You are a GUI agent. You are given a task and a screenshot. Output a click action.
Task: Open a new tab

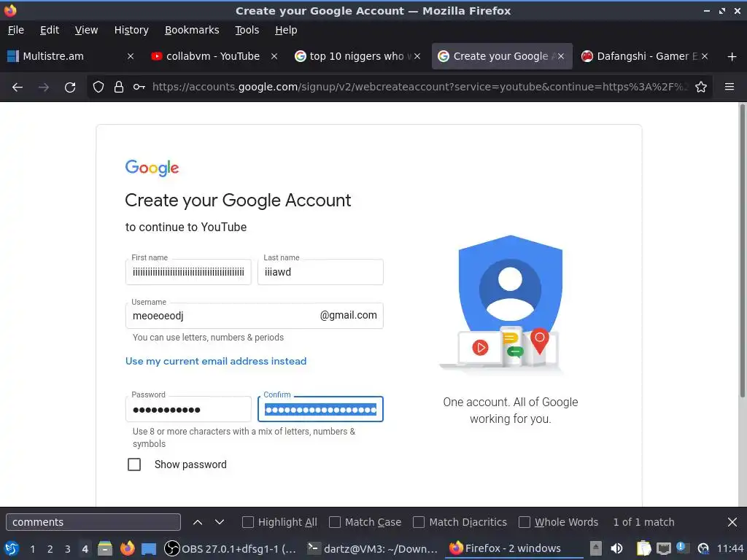(x=732, y=57)
